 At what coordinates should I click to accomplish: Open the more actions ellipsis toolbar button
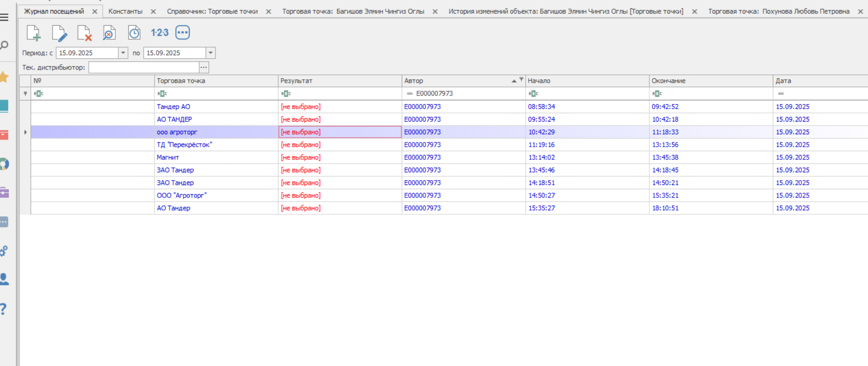[182, 32]
